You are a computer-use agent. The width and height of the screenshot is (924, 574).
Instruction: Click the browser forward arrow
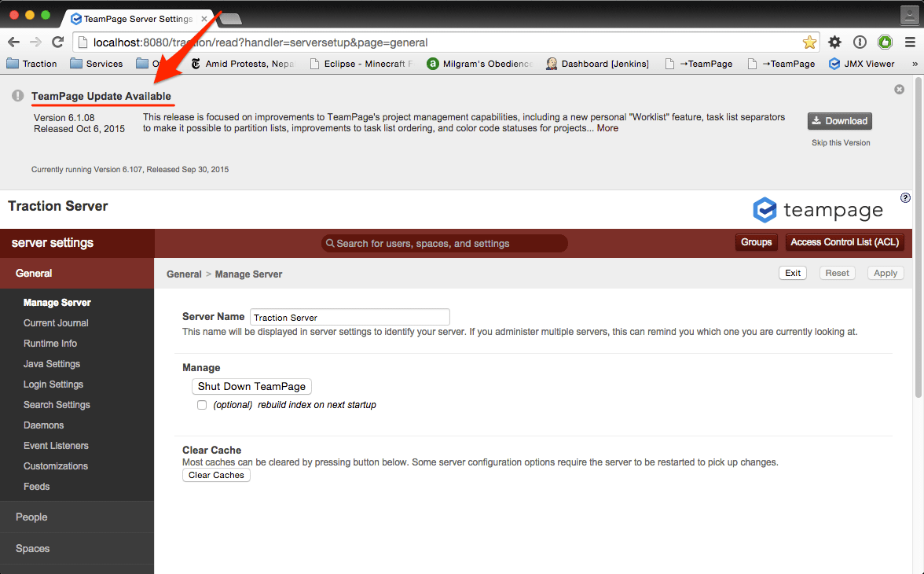click(35, 42)
